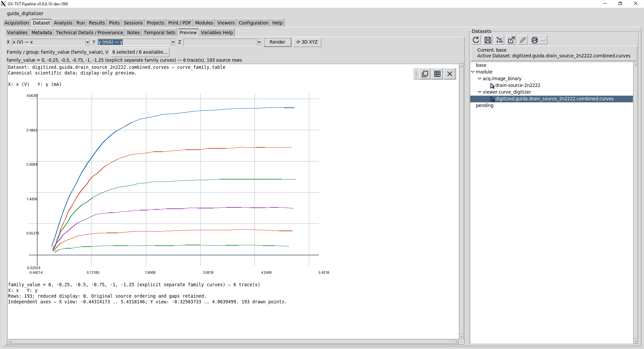Screen dimensions: 644x349
Task: Click the pencil edit icon in Datasets toolbar
Action: [x=523, y=40]
